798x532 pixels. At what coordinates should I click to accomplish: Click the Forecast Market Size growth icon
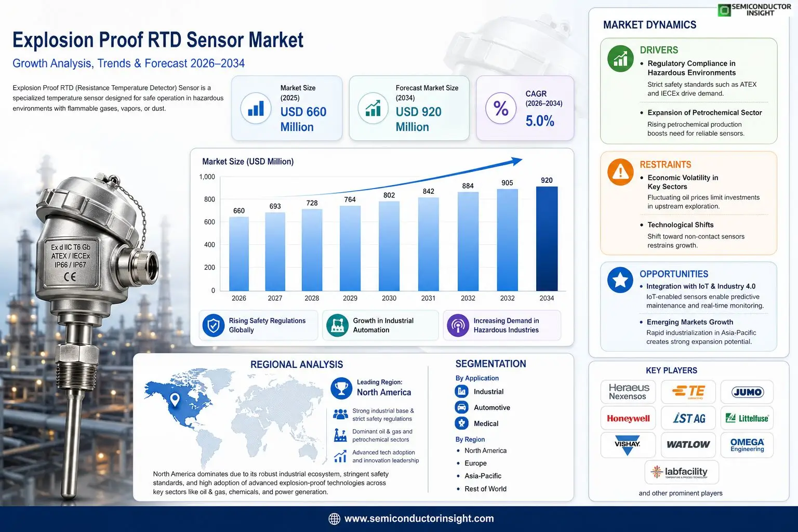pyautogui.click(x=373, y=108)
